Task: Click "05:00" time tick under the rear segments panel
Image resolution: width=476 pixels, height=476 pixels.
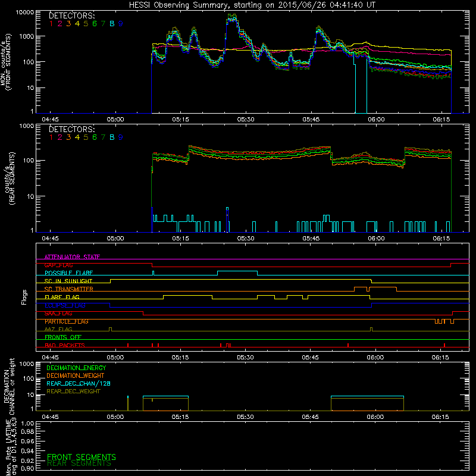Action: [x=115, y=239]
